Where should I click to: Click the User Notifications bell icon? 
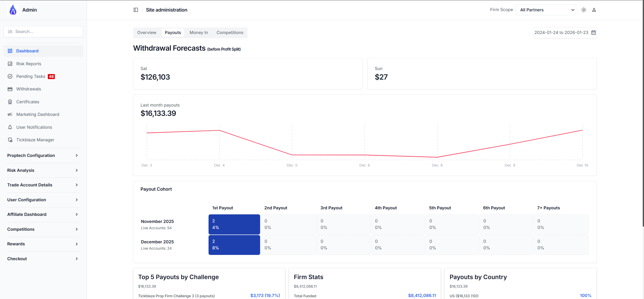tap(10, 127)
